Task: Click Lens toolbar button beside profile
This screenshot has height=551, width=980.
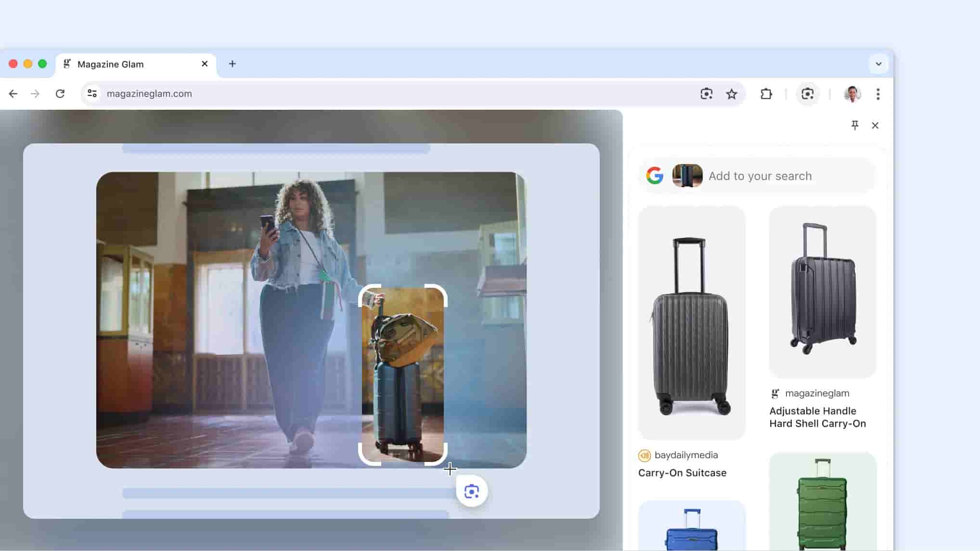Action: [x=808, y=94]
